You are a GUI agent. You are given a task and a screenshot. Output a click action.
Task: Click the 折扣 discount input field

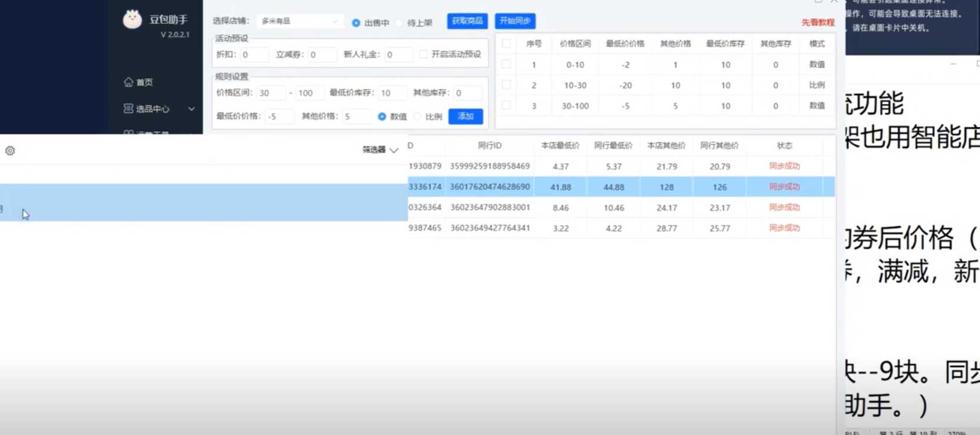point(254,55)
